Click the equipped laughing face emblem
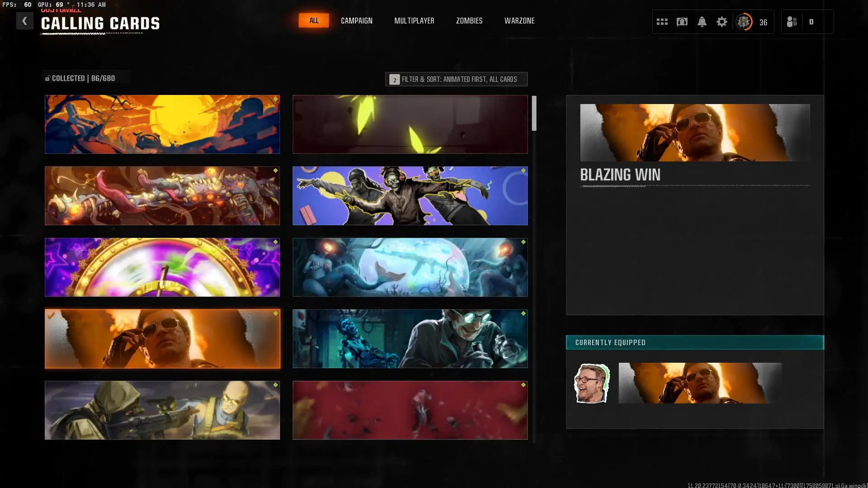This screenshot has width=868, height=488. [592, 383]
